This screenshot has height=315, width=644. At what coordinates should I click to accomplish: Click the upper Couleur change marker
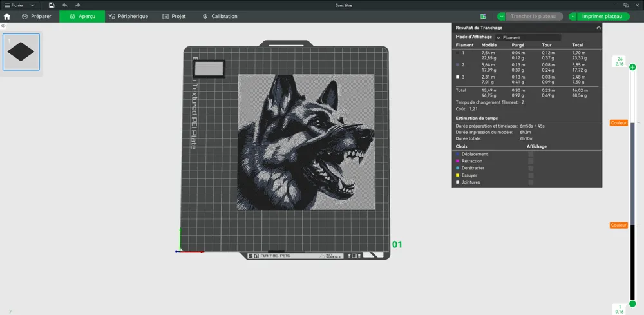pyautogui.click(x=618, y=122)
